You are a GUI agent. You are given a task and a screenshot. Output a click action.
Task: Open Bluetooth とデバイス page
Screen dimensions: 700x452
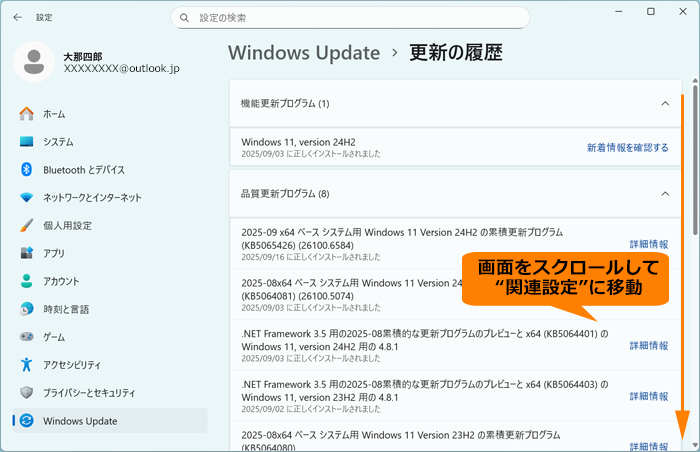point(110,170)
